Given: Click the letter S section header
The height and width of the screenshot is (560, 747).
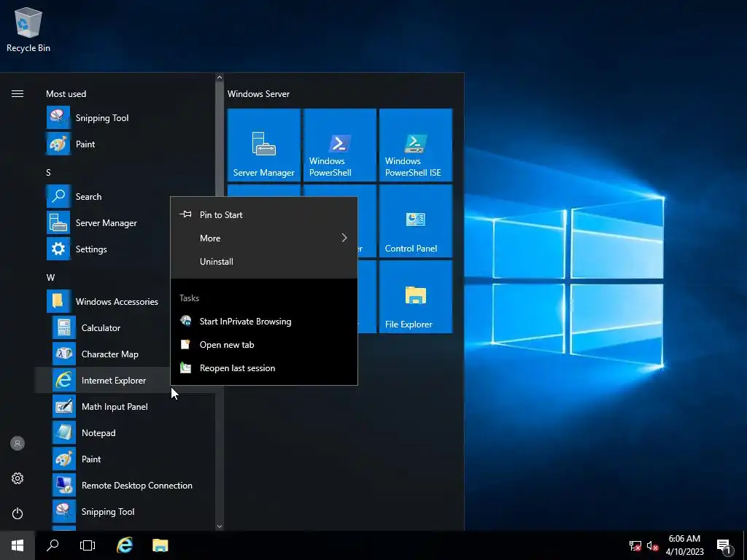Looking at the screenshot, I should click(x=48, y=172).
